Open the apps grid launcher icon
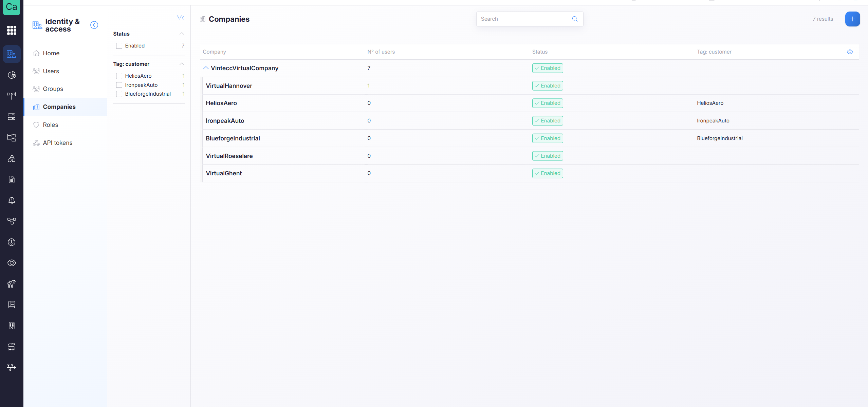 [12, 31]
